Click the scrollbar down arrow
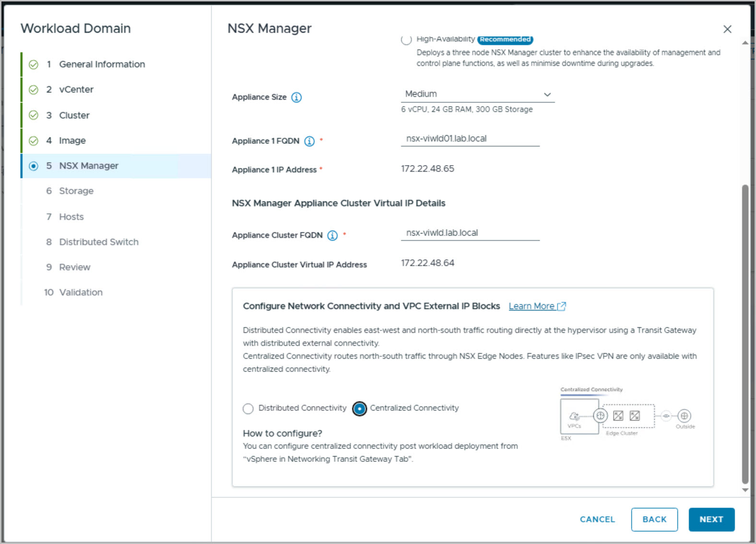This screenshot has height=544, width=756. (x=745, y=490)
